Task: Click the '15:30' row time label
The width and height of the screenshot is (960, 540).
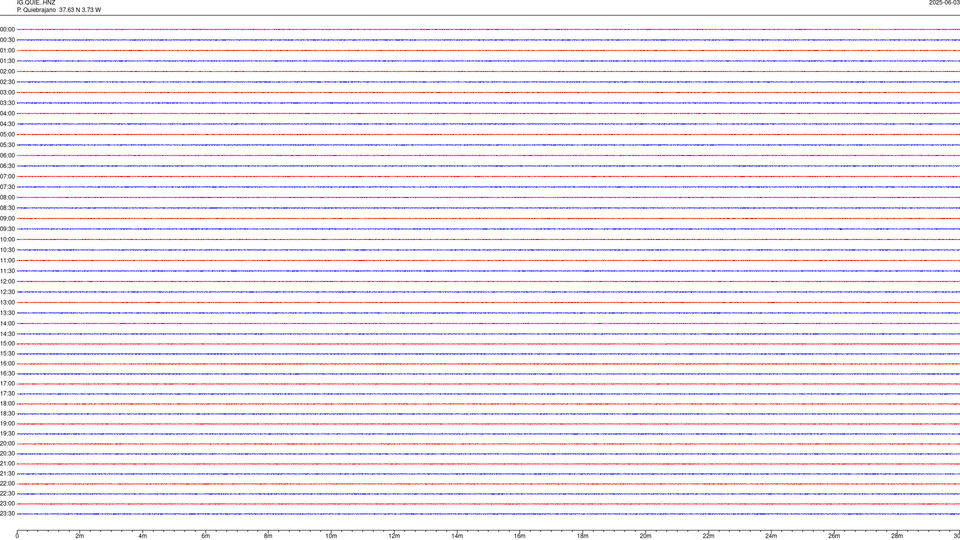Action: (7, 353)
